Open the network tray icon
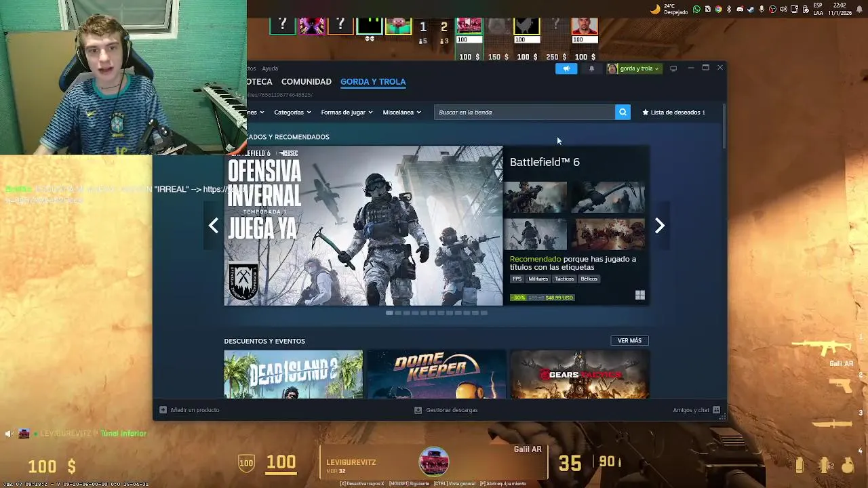The image size is (868, 488). click(794, 9)
